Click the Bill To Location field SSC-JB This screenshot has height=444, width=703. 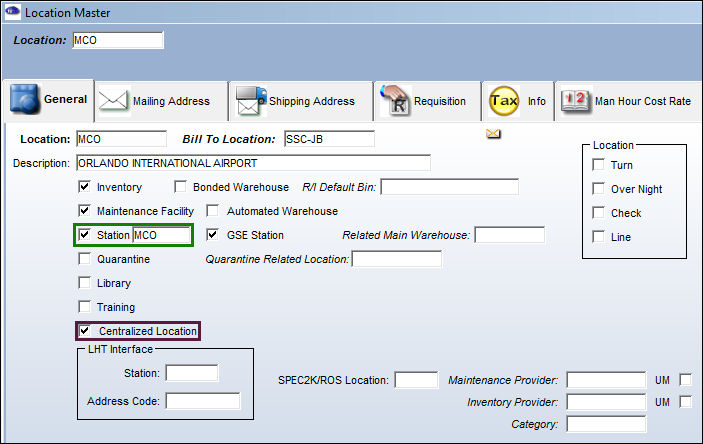click(330, 139)
